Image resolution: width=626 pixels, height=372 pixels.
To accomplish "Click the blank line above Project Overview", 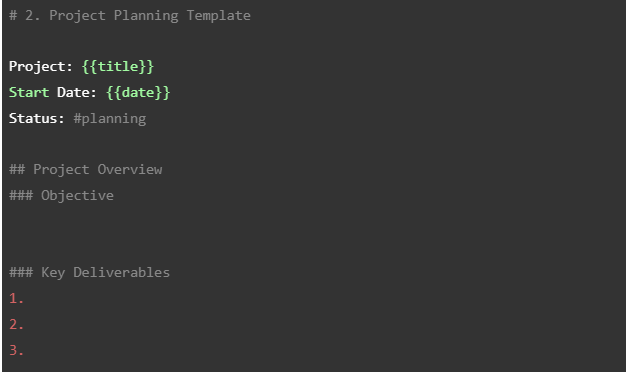I will pyautogui.click(x=313, y=144).
